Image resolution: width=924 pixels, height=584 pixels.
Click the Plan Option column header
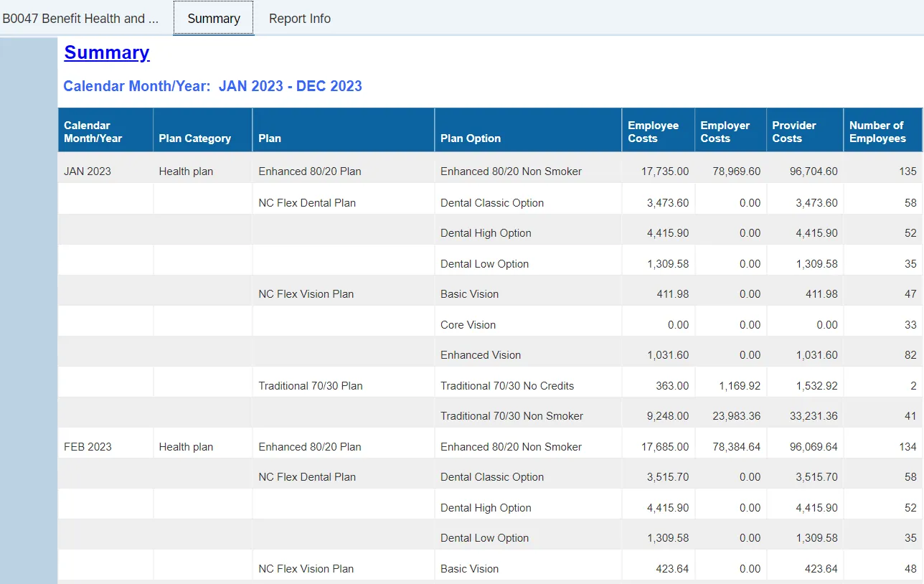tap(471, 138)
